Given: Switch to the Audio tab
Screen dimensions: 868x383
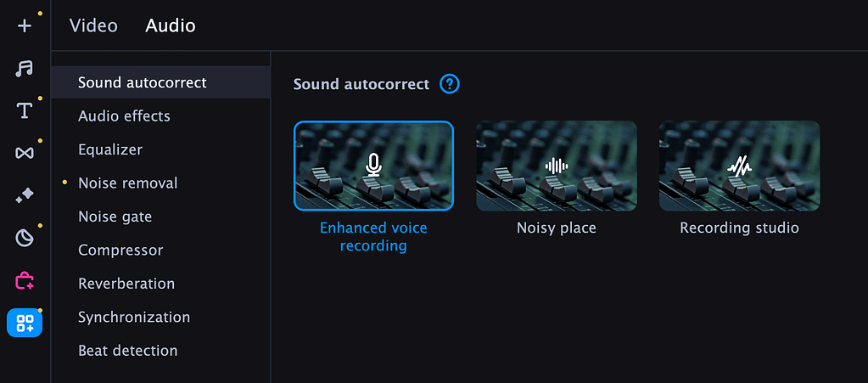Looking at the screenshot, I should click(171, 25).
